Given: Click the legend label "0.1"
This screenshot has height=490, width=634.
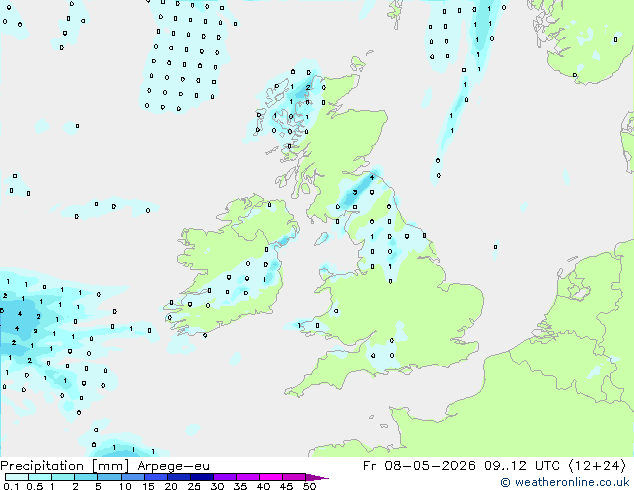Looking at the screenshot, I should 11,486.
